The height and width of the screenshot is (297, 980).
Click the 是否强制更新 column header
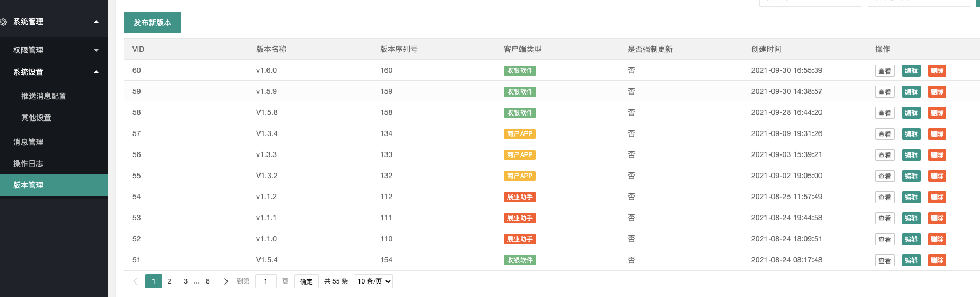click(x=650, y=49)
